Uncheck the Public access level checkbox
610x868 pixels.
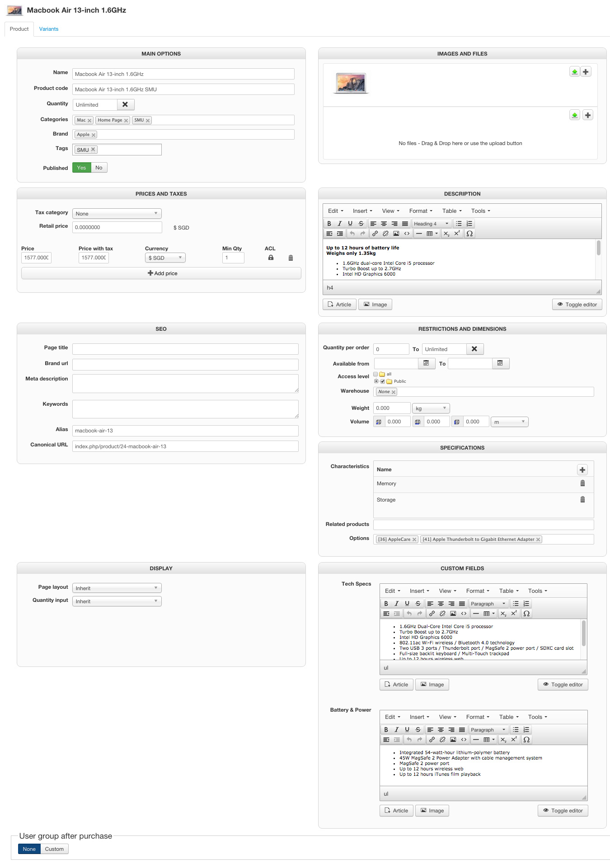pyautogui.click(x=383, y=381)
